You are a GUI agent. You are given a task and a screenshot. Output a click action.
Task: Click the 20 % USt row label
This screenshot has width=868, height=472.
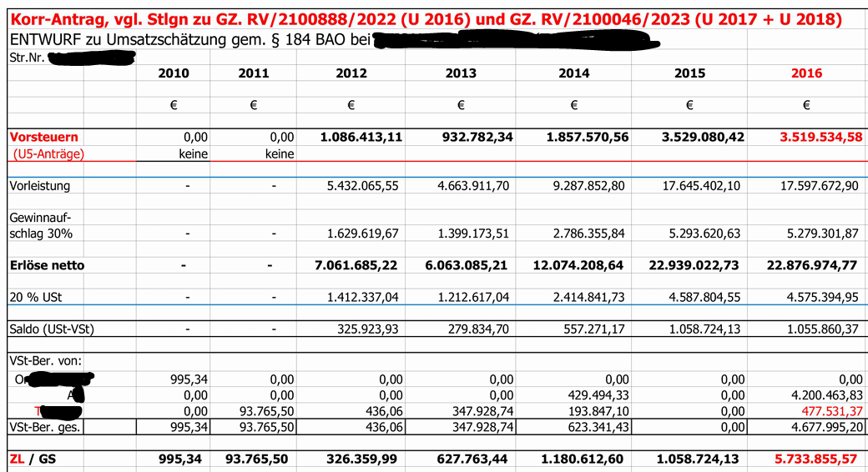[35, 296]
